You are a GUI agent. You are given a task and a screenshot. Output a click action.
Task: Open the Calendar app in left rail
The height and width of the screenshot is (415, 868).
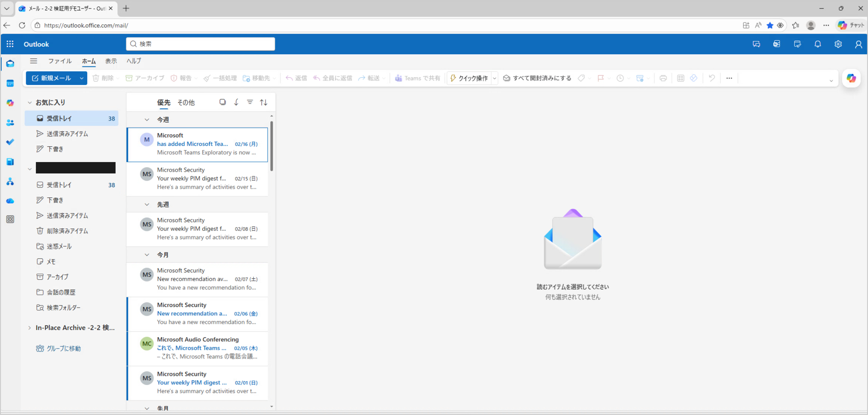tap(10, 83)
